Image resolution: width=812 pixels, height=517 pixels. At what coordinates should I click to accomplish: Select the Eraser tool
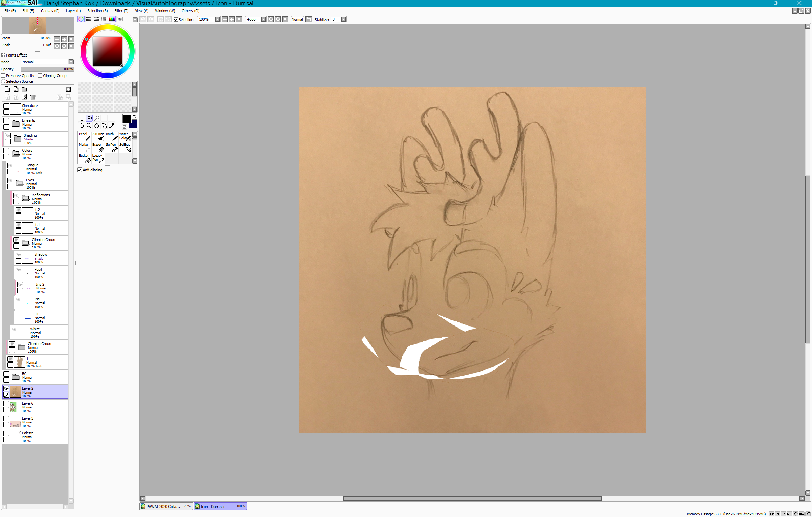[98, 148]
